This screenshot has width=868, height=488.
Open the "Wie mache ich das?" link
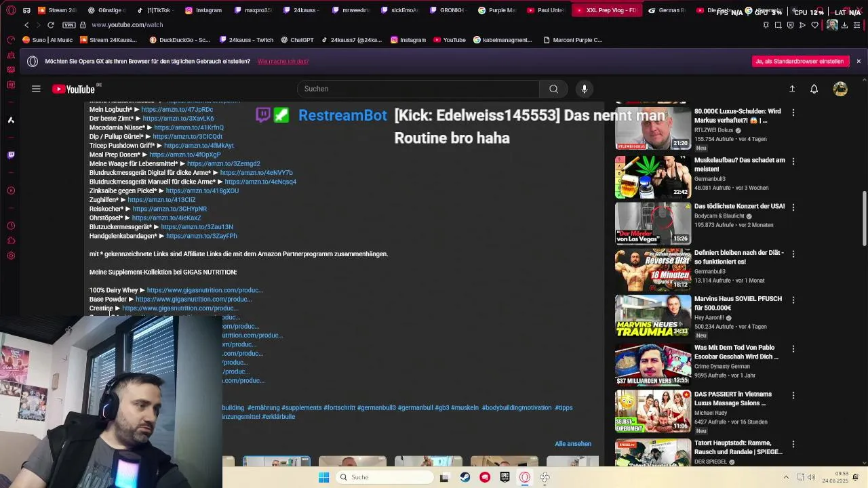click(283, 61)
